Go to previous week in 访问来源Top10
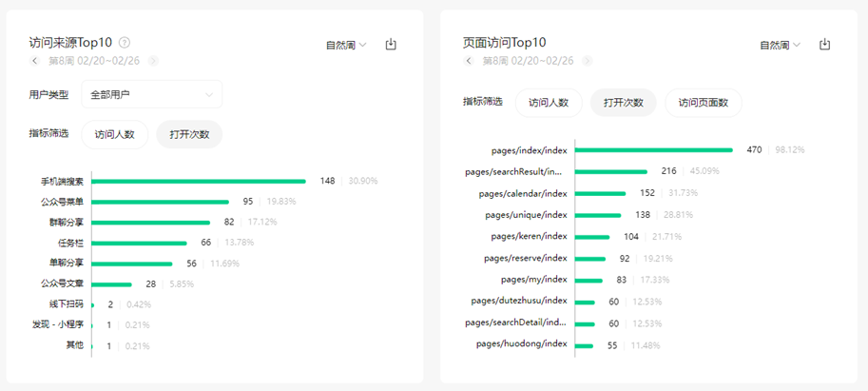 (34, 61)
